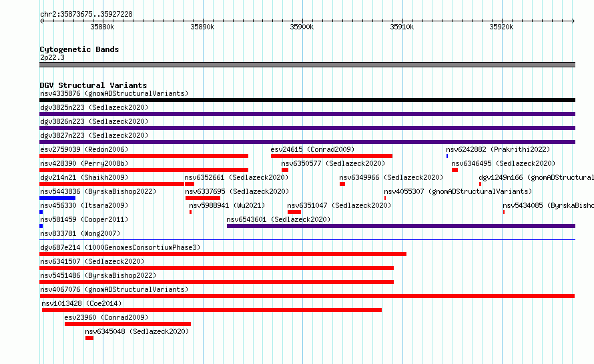
Task: Open variant nsv6346495 (Sedlazeck2020)
Action: tap(503, 163)
